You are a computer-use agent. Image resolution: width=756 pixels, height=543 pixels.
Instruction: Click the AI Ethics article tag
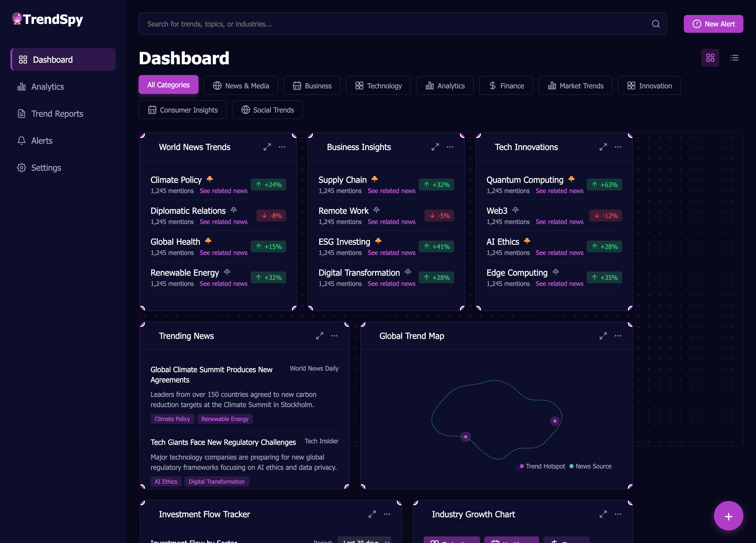[166, 481]
